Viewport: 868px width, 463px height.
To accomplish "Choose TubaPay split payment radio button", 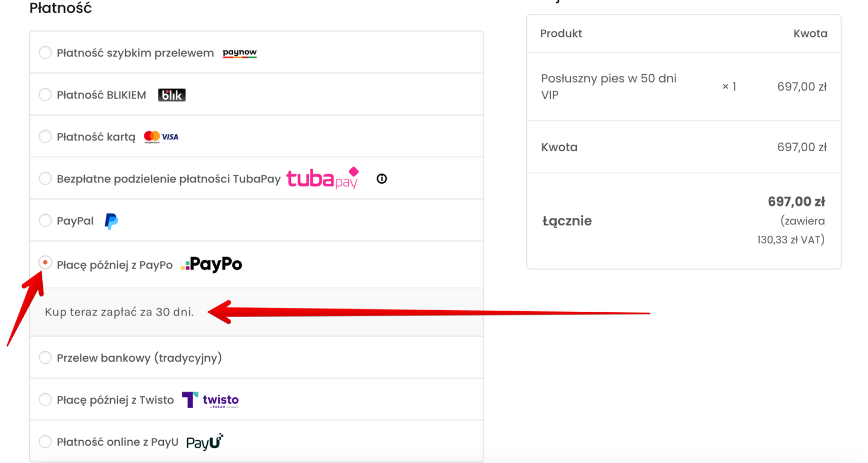I will coord(45,178).
